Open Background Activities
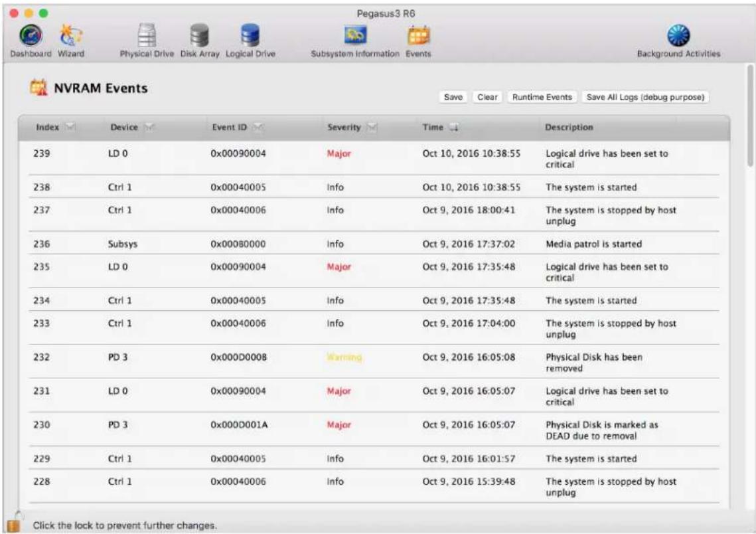 678,41
